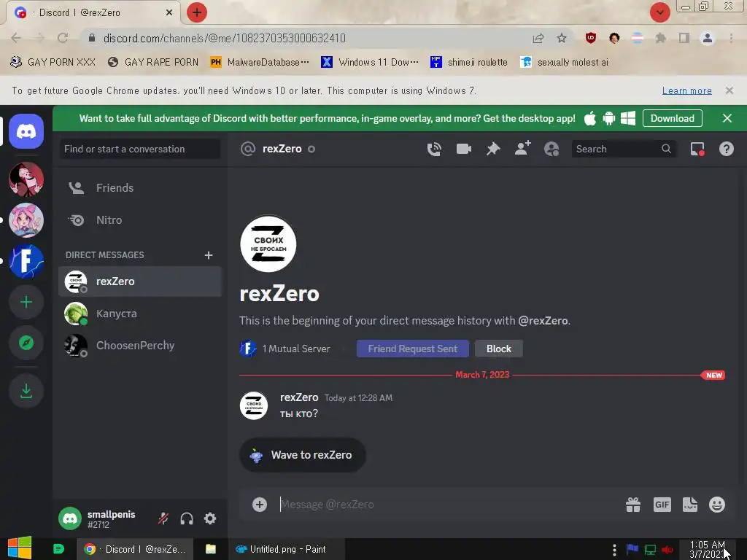
Task: Open the Friends section
Action: 140,187
